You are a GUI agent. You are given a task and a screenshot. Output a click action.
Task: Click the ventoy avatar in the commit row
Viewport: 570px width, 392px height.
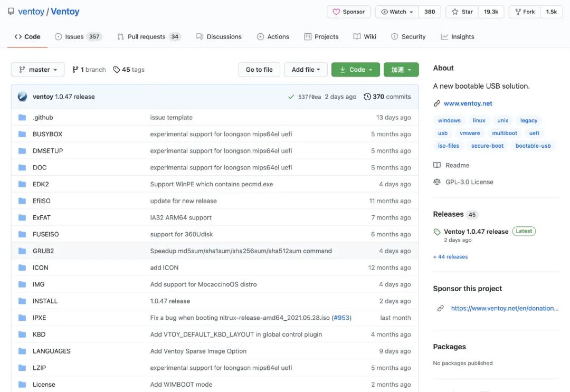pyautogui.click(x=22, y=97)
